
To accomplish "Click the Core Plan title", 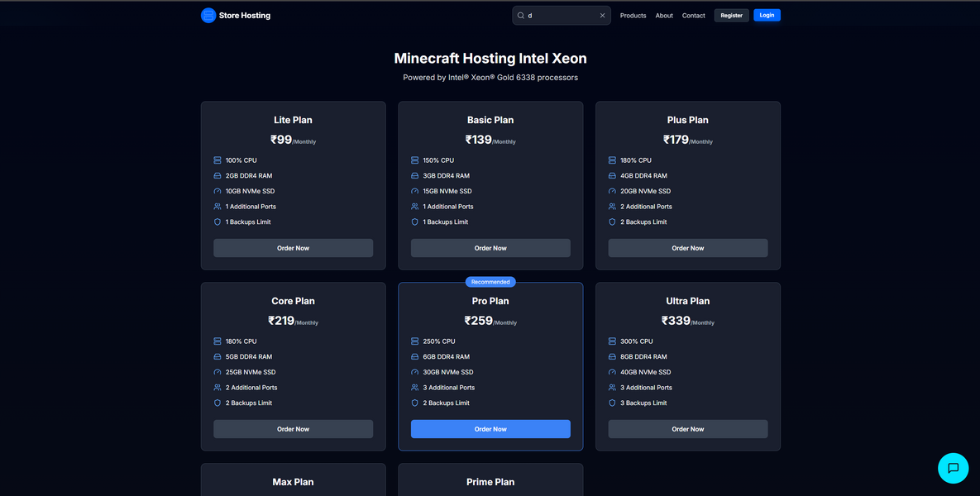I will tap(293, 301).
